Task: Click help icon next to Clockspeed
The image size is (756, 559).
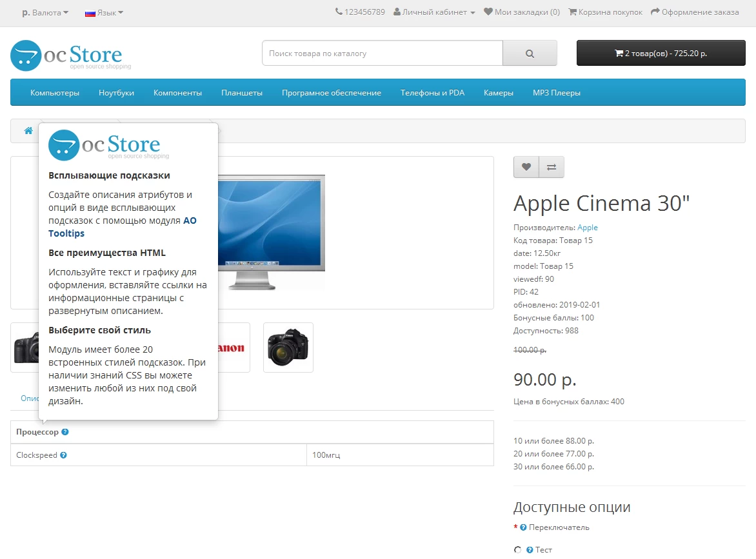Action: point(63,455)
